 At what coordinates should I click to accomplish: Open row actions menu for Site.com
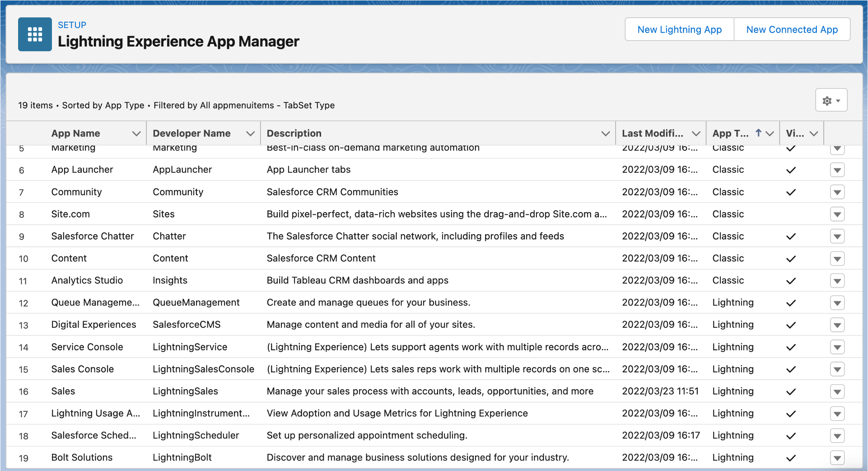point(837,214)
